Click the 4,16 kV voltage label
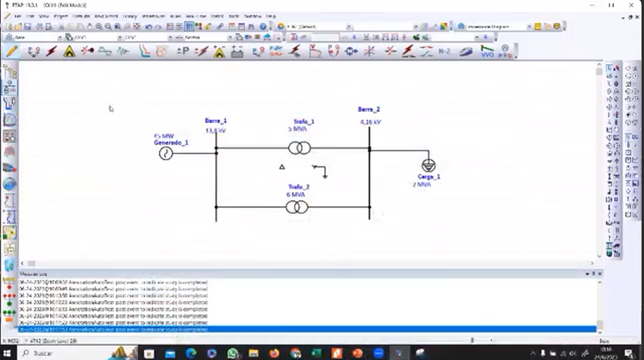Screen dimensions: 644x360 coord(370,121)
